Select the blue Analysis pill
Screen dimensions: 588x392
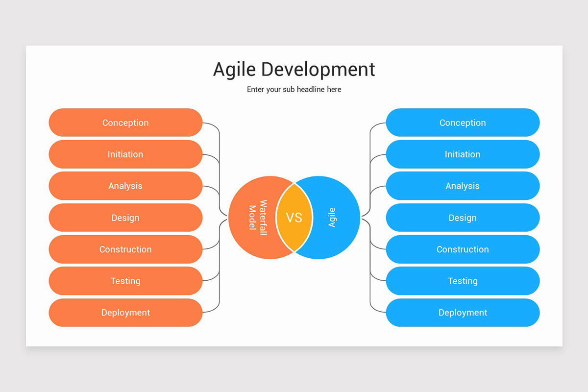463,186
